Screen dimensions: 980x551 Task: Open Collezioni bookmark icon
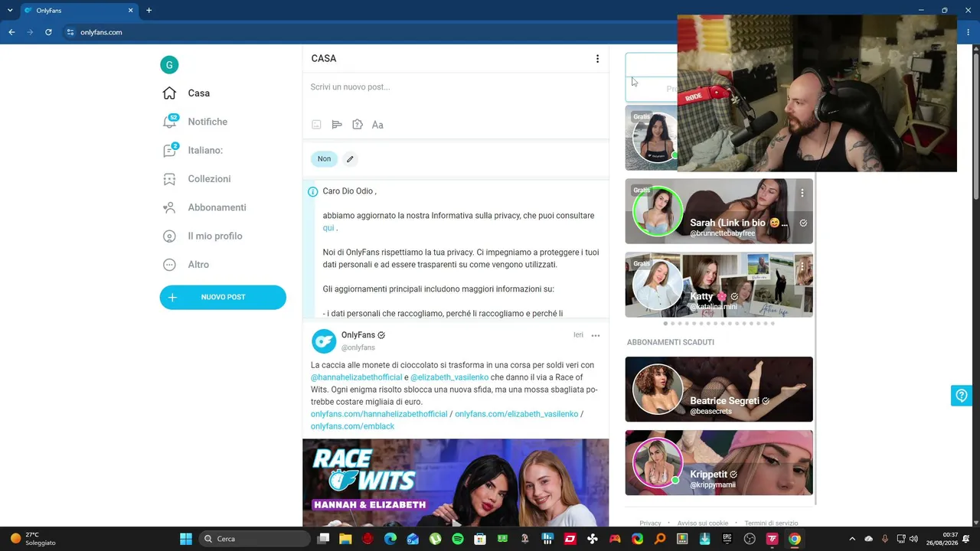[x=169, y=179]
